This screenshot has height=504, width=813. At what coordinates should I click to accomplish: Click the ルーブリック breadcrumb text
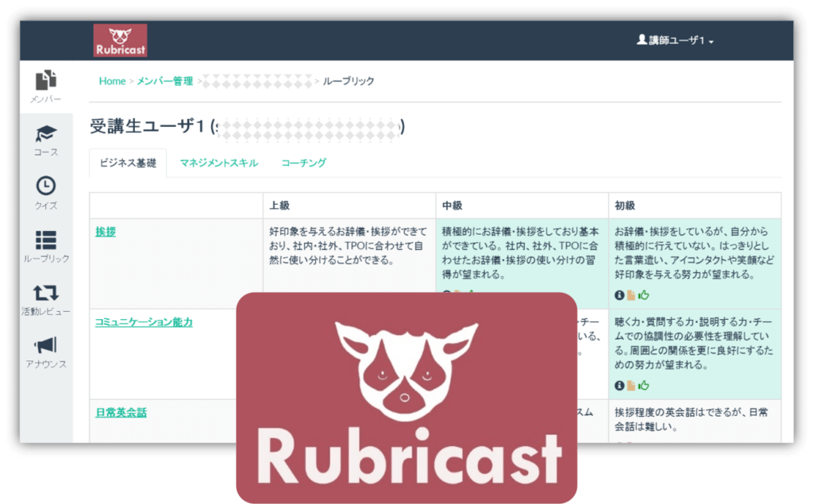click(x=349, y=81)
